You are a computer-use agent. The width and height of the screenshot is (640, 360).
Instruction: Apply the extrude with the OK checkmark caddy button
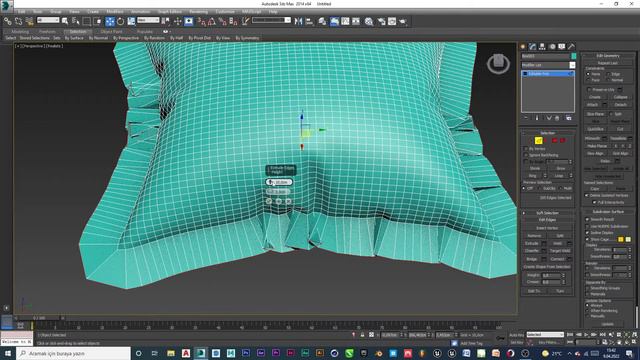[x=269, y=201]
